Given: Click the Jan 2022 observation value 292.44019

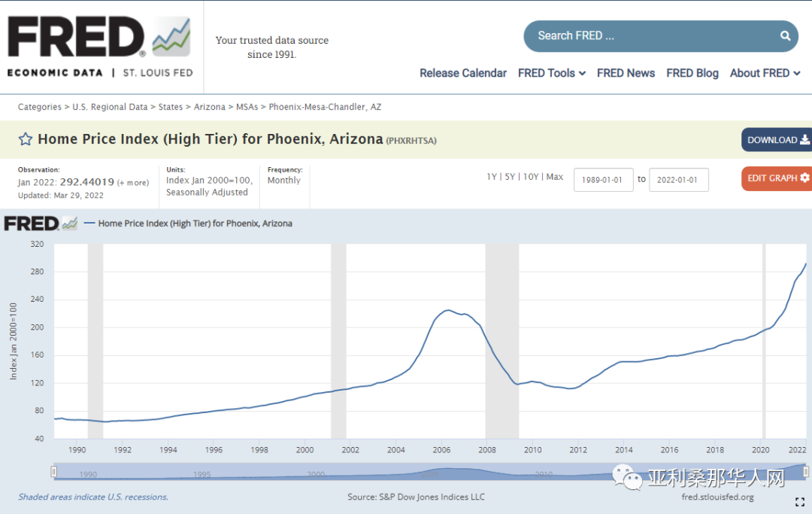Looking at the screenshot, I should point(87,182).
